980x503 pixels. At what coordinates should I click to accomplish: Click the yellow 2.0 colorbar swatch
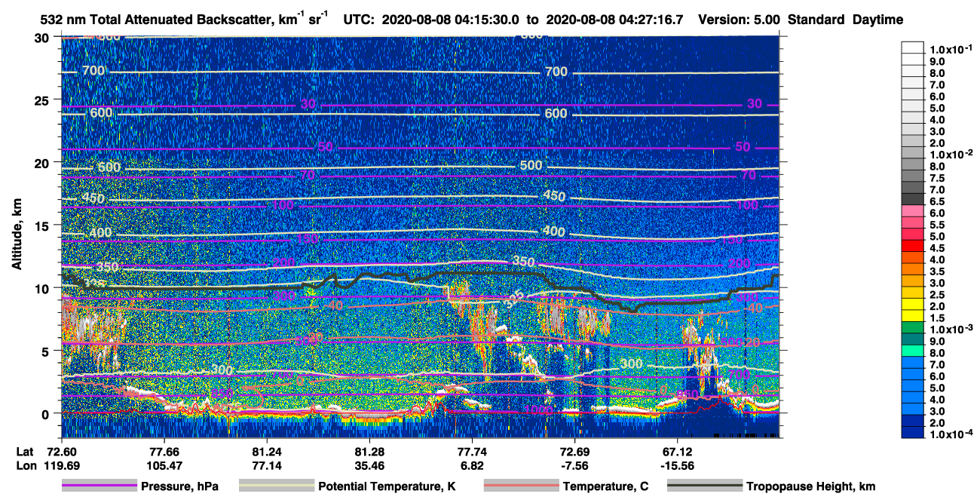point(913,305)
